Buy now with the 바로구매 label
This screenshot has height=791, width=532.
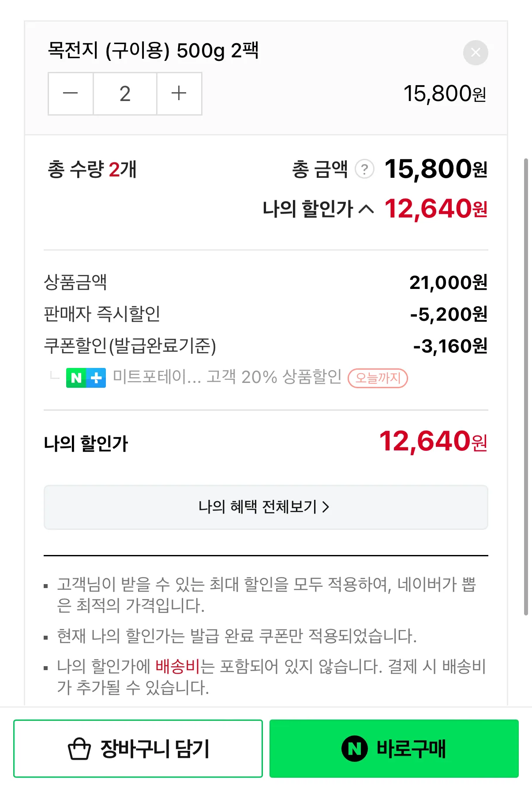411,749
